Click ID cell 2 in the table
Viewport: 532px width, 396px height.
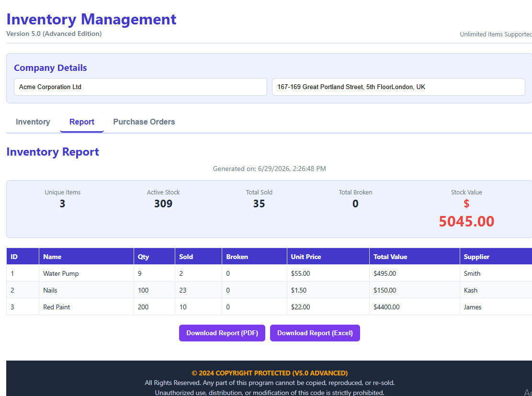click(x=23, y=290)
